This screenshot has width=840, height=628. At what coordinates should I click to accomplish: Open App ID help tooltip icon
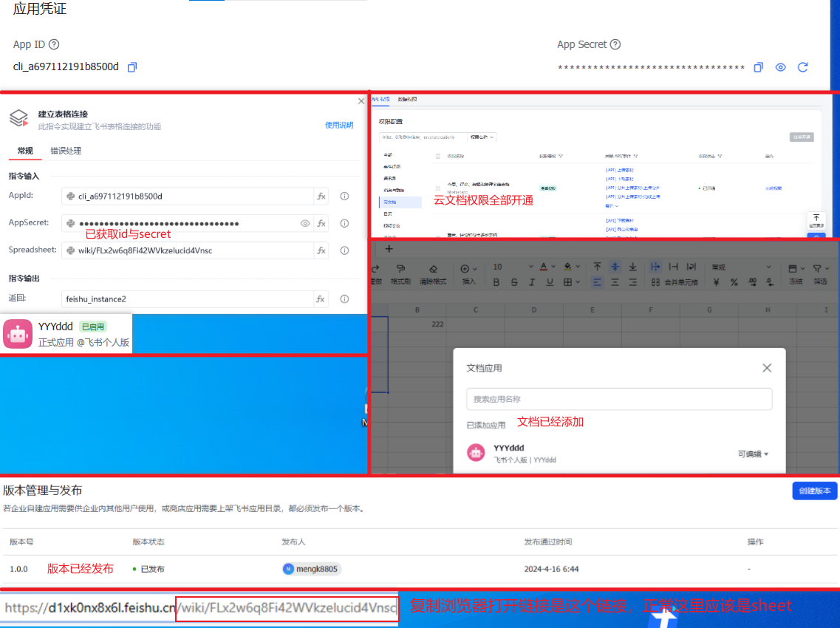[54, 44]
